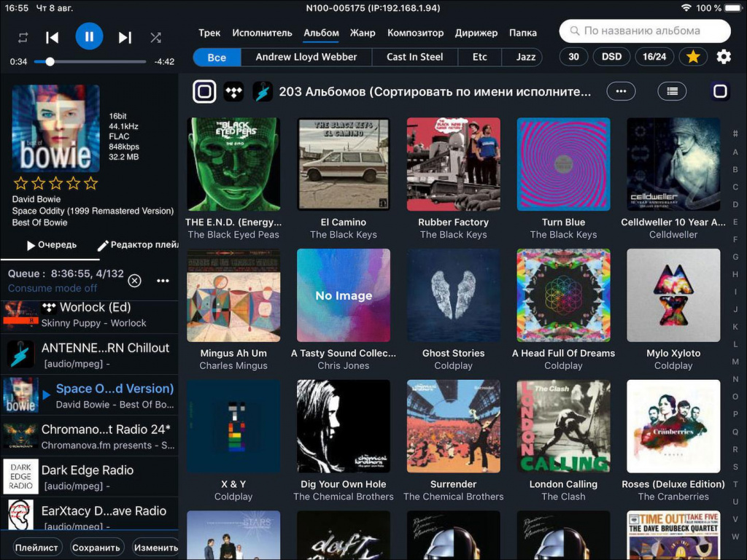Switch to the Жанр tab
The image size is (747, 560).
pyautogui.click(x=363, y=33)
